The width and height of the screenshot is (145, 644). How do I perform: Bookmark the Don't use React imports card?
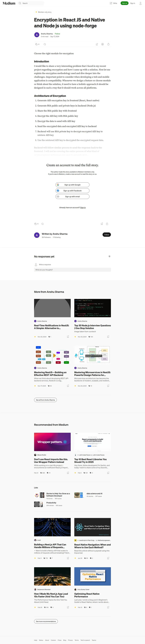pos(68,473)
